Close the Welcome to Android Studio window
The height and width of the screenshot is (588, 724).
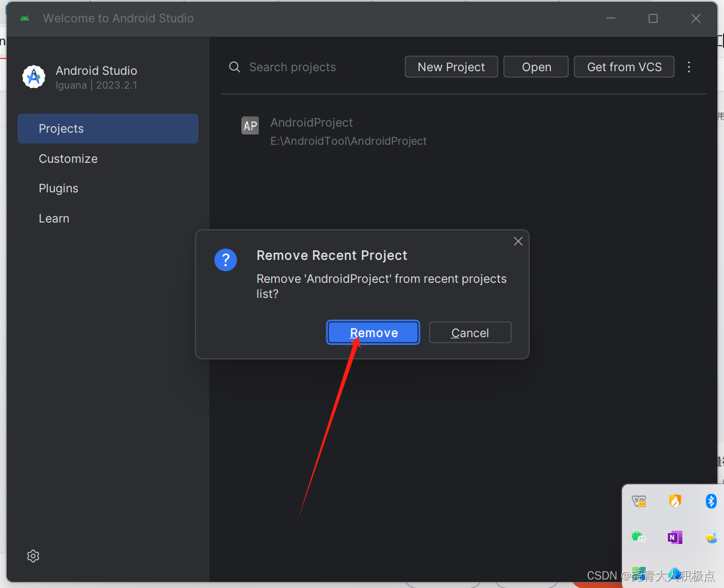[x=696, y=19]
